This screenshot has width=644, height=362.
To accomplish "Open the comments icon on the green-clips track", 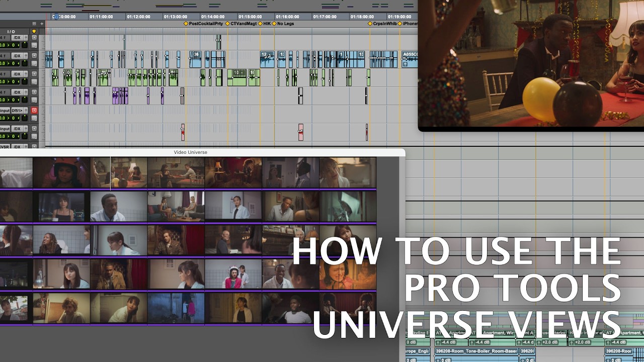I will (x=34, y=82).
